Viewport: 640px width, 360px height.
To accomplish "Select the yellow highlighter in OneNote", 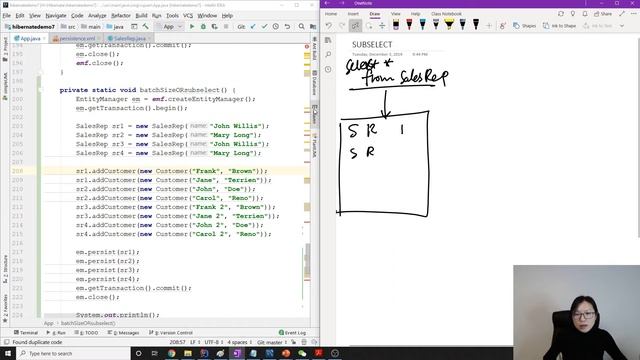I will (449, 25).
